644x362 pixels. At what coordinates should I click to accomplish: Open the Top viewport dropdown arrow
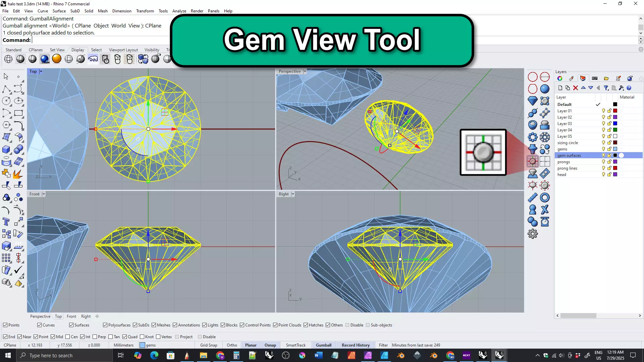(x=41, y=71)
